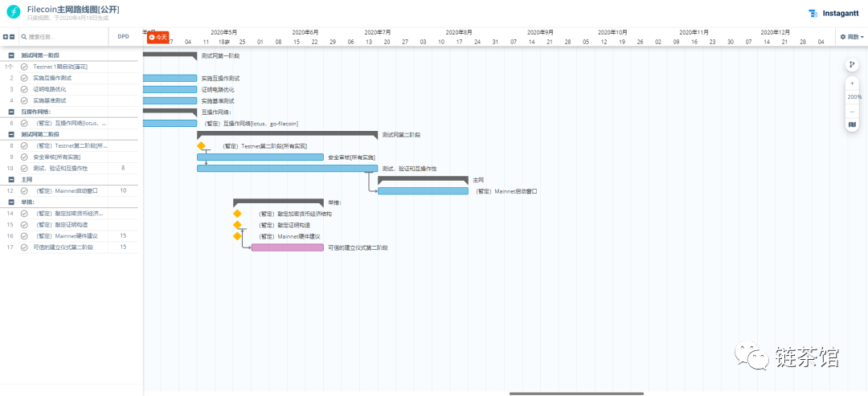Collapse the 主网 group
Screen dimensions: 868x396
click(11, 180)
